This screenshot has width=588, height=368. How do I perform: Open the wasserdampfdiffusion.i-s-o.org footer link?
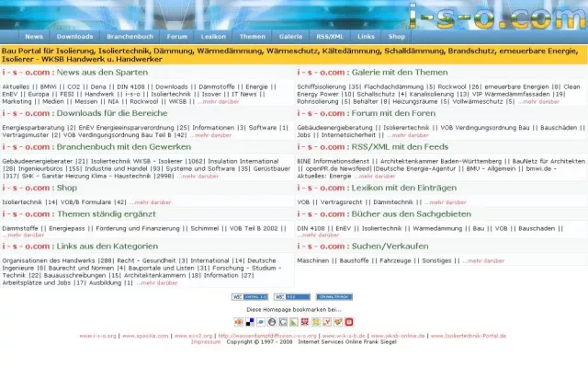coord(267,336)
